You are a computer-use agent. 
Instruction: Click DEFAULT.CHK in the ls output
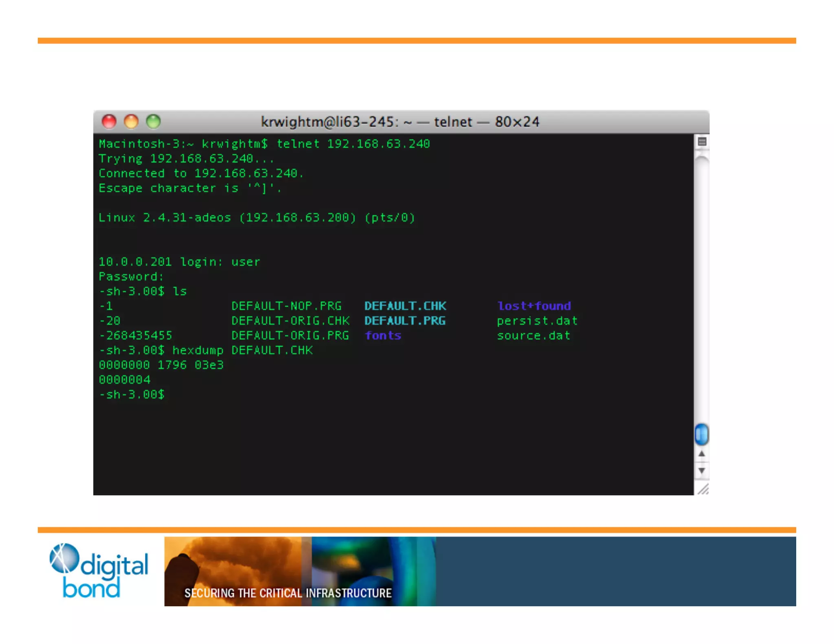pyautogui.click(x=405, y=306)
